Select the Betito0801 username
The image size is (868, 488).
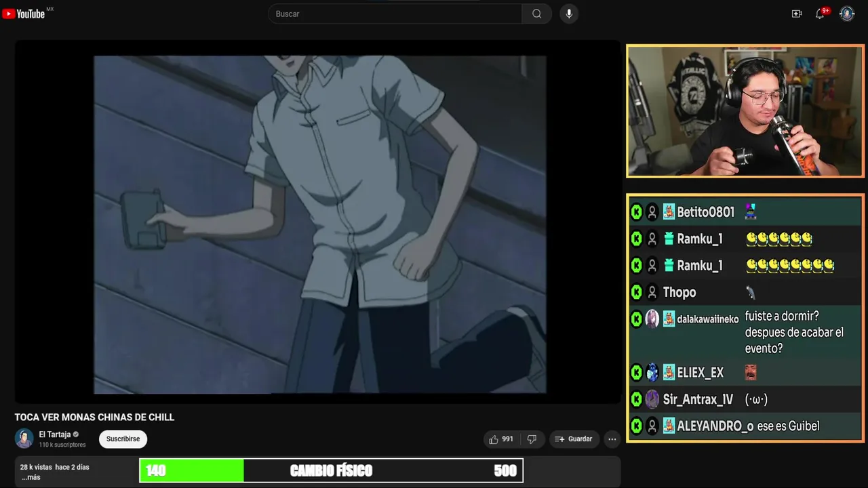click(705, 212)
